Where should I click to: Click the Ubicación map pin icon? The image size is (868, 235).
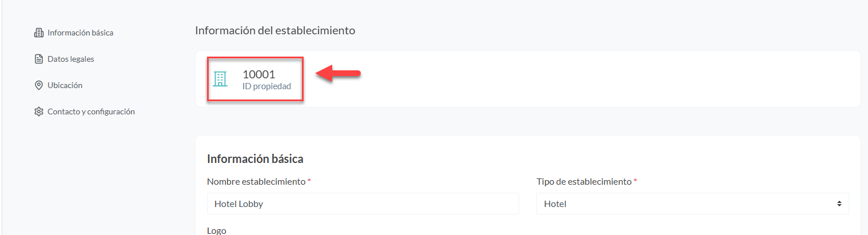(39, 85)
